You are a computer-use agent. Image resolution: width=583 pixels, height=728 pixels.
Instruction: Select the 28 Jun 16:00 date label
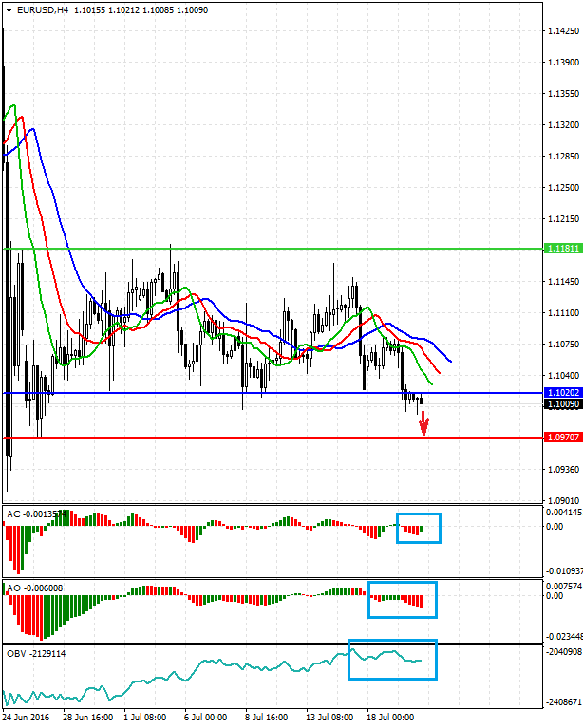pyautogui.click(x=86, y=719)
